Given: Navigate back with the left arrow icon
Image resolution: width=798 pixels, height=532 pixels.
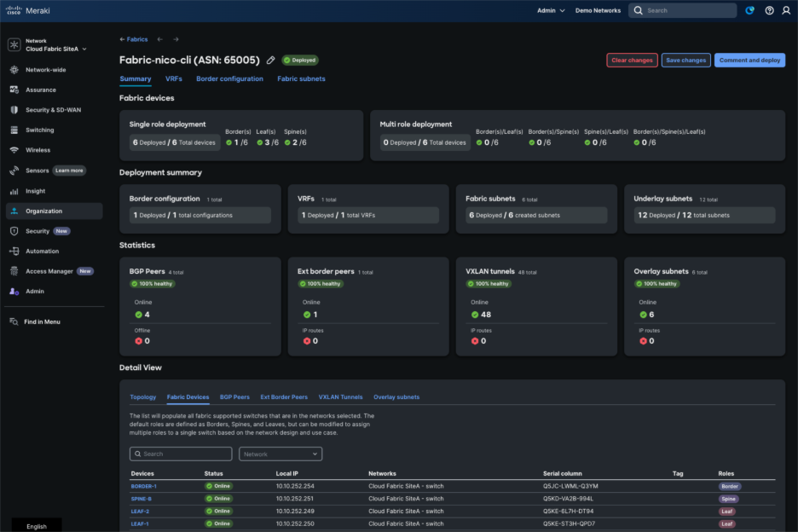Looking at the screenshot, I should pyautogui.click(x=159, y=39).
